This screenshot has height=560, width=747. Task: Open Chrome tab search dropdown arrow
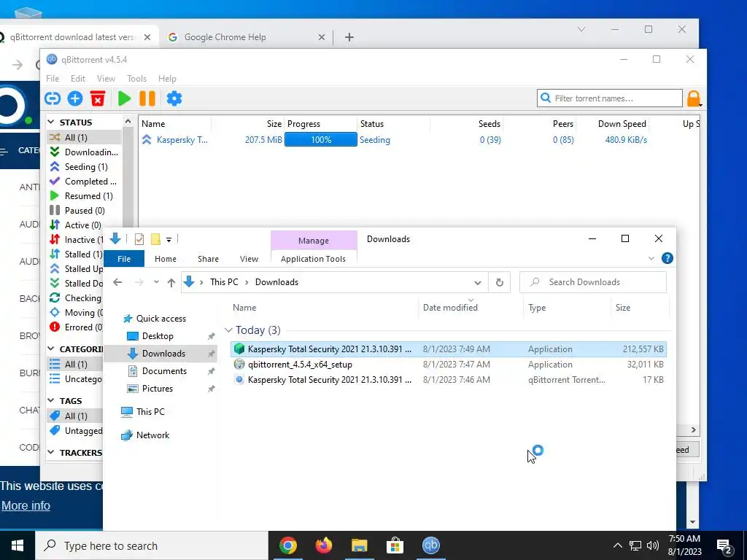coord(581,29)
